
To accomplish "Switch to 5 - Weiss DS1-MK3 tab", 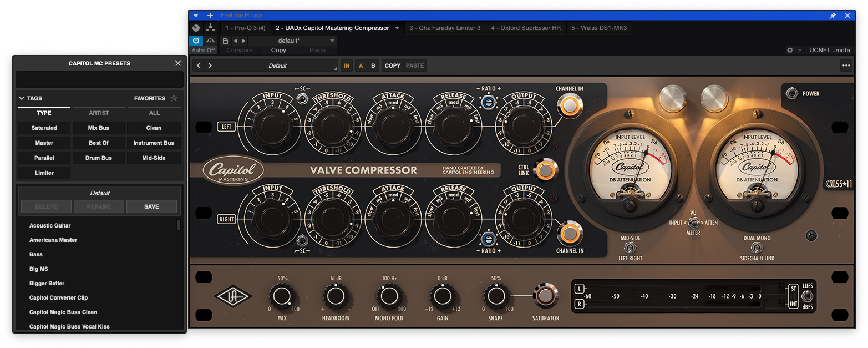I will pyautogui.click(x=599, y=28).
